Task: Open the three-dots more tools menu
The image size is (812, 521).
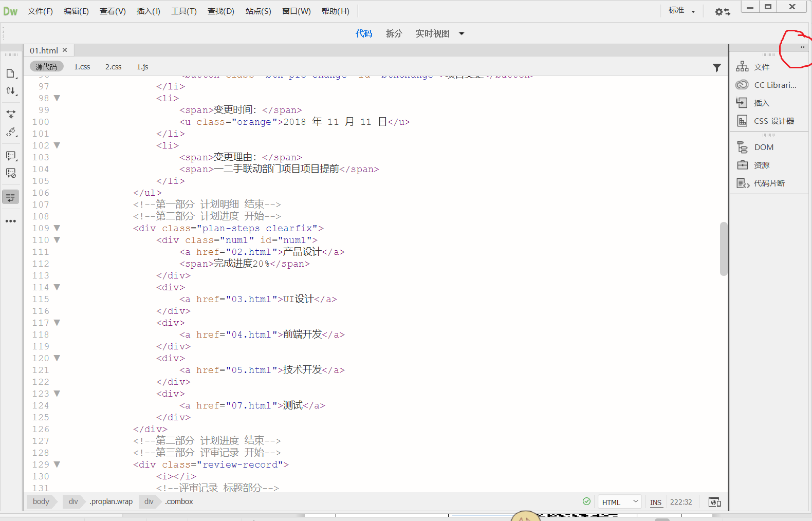Action: (x=10, y=221)
